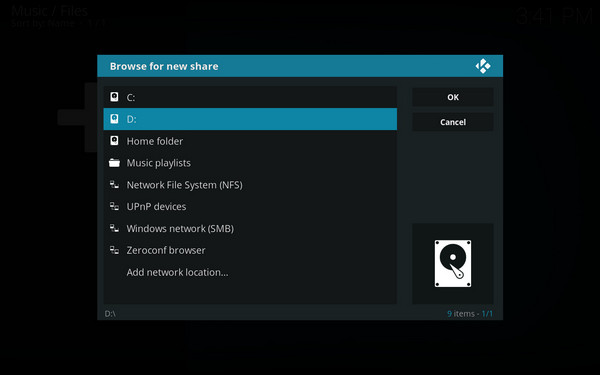Open the Home folder entry
This screenshot has width=600, height=375.
(x=250, y=141)
